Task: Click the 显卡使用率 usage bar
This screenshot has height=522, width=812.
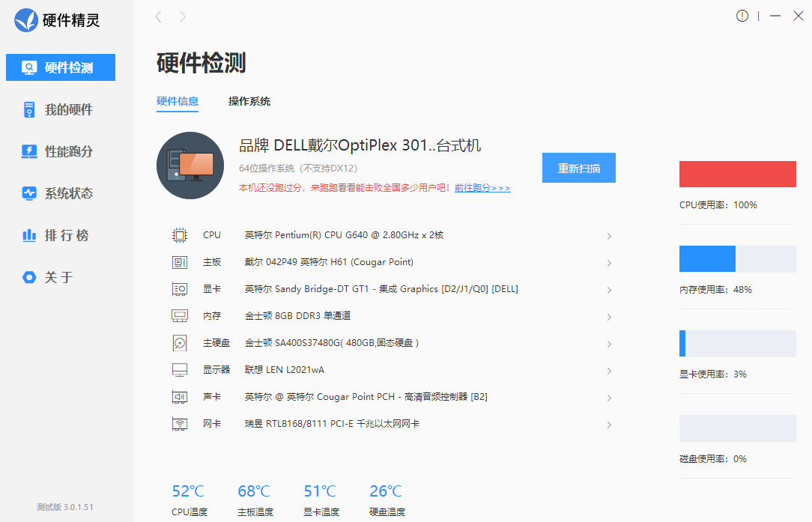Action: pos(737,343)
